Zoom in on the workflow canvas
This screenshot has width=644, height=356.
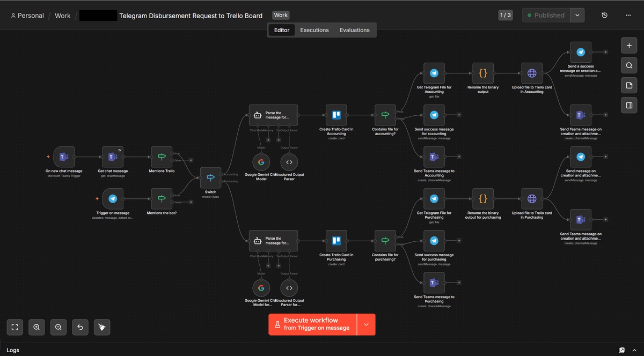click(36, 327)
